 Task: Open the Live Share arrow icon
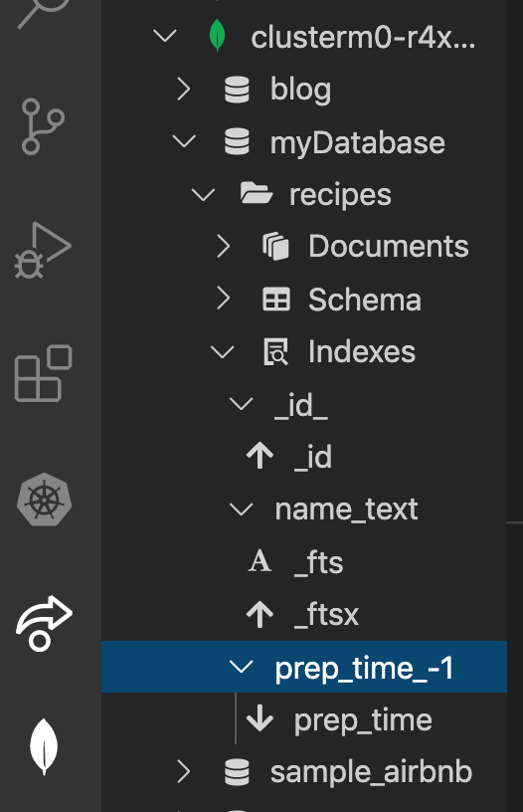pyautogui.click(x=44, y=623)
